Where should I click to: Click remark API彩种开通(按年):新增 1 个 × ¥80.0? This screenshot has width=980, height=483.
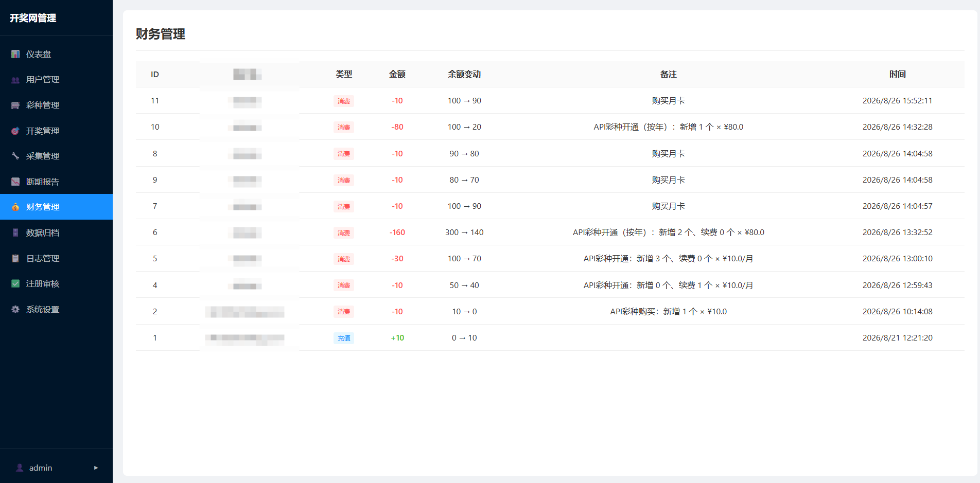click(x=669, y=127)
